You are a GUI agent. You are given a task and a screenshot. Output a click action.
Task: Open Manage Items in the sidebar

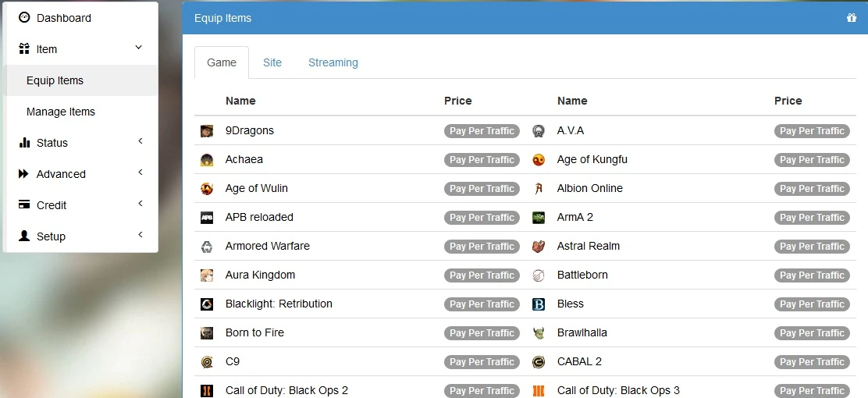[61, 112]
